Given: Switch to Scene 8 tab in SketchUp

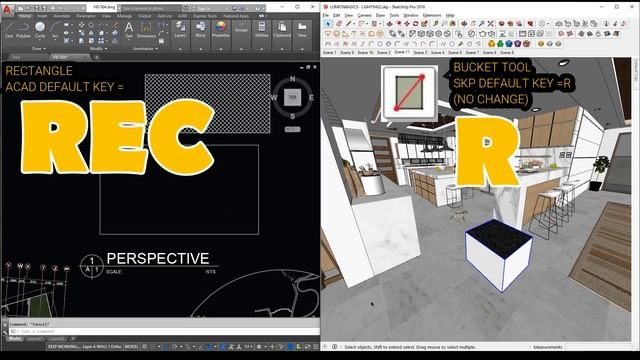Looking at the screenshot, I should click(x=507, y=52).
